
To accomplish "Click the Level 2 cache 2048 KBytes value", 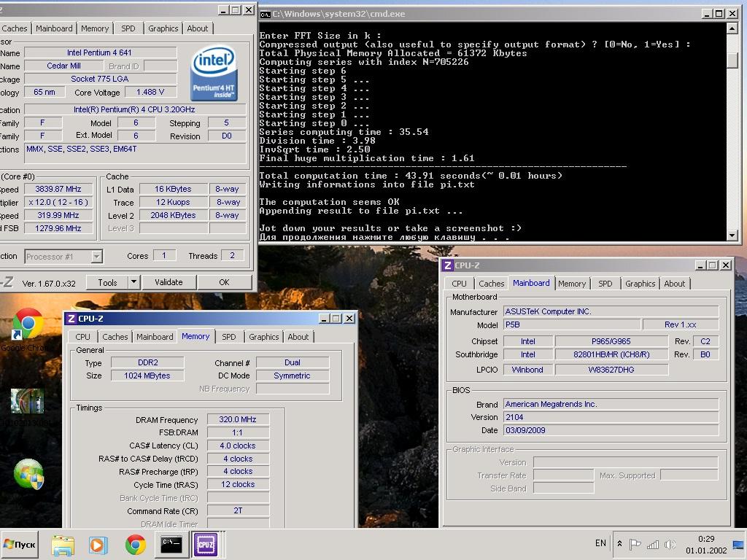I will click(174, 215).
